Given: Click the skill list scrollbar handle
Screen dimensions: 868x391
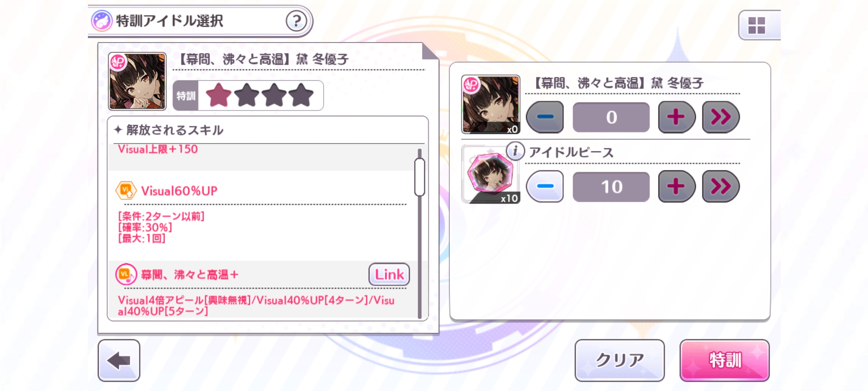Looking at the screenshot, I should tap(420, 177).
